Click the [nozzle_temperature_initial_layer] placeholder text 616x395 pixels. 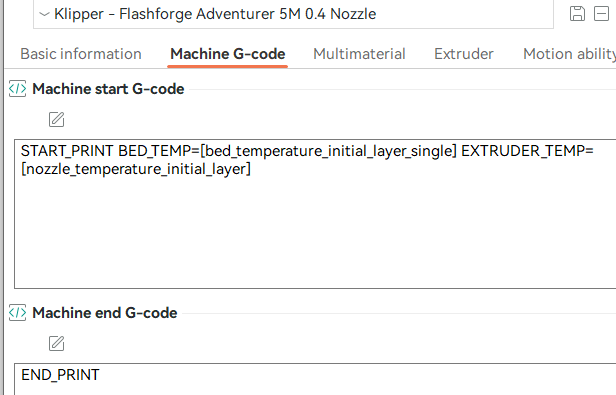pos(136,169)
